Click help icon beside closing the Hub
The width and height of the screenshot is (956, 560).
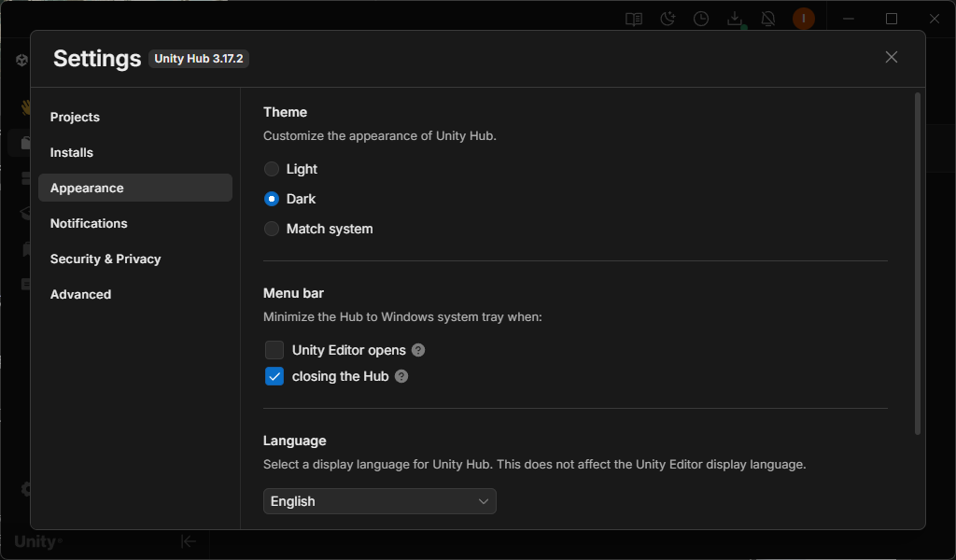(x=401, y=376)
